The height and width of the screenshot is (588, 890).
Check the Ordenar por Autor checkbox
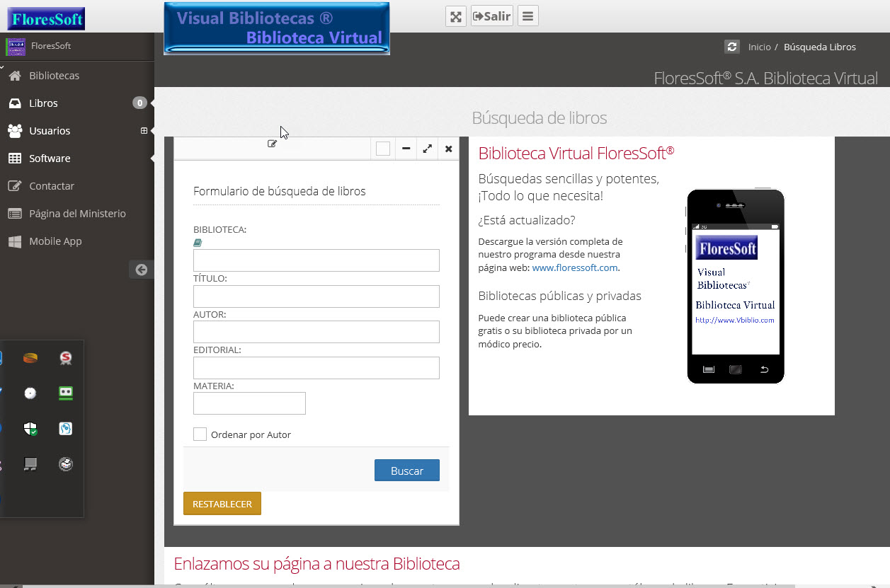[x=200, y=434]
